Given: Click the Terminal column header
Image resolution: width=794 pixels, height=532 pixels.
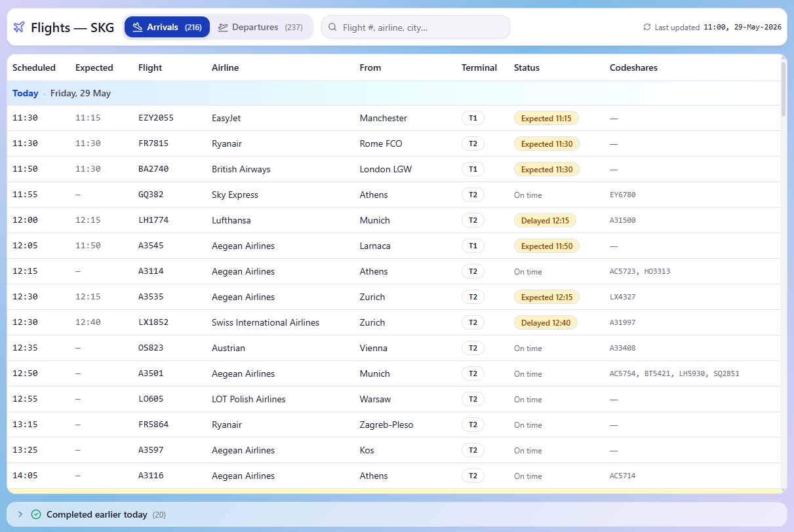Looking at the screenshot, I should [x=479, y=67].
